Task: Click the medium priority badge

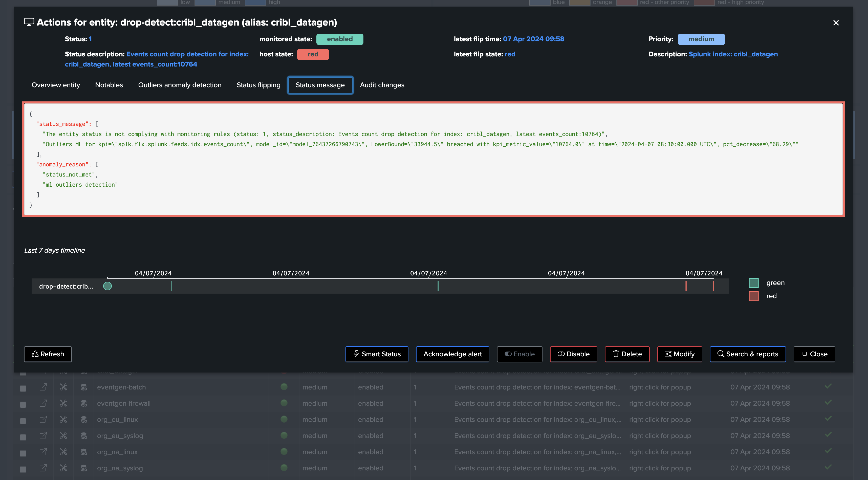Action: pyautogui.click(x=701, y=39)
